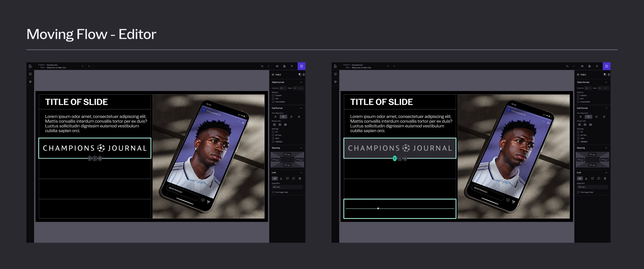Enable Front layer fade in left editor
The width and height of the screenshot is (644, 269).
pyautogui.click(x=273, y=192)
